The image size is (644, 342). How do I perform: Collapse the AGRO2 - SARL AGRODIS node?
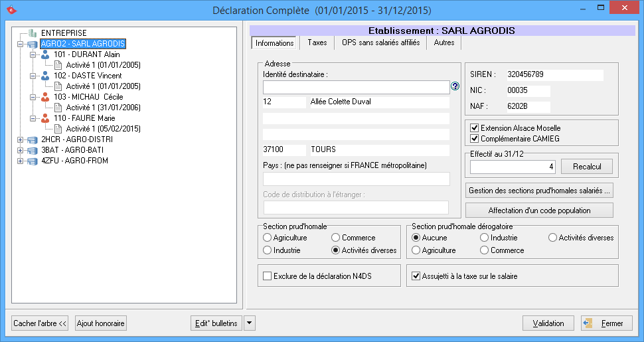point(21,44)
